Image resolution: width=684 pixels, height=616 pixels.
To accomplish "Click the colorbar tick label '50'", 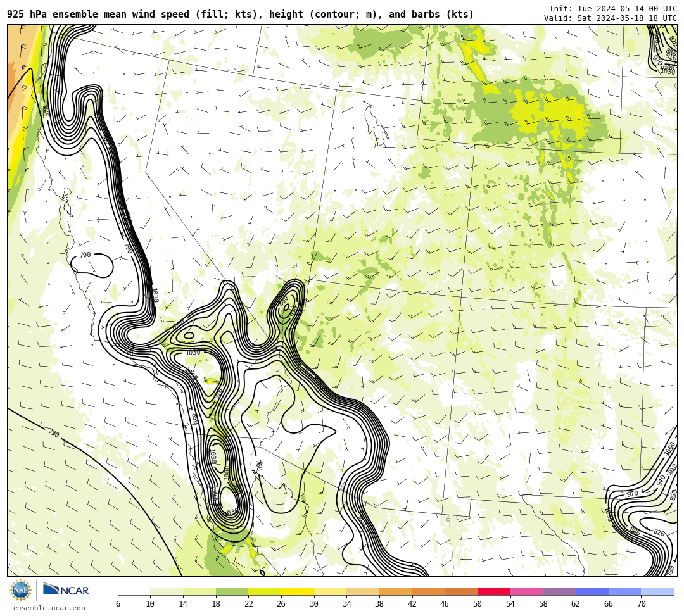I will 478,604.
